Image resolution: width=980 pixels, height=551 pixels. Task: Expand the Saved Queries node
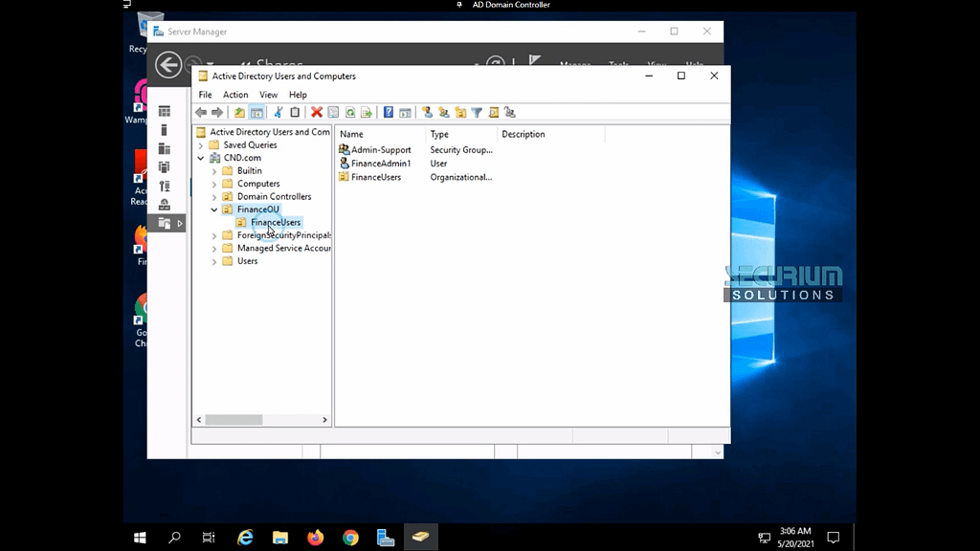coord(201,145)
